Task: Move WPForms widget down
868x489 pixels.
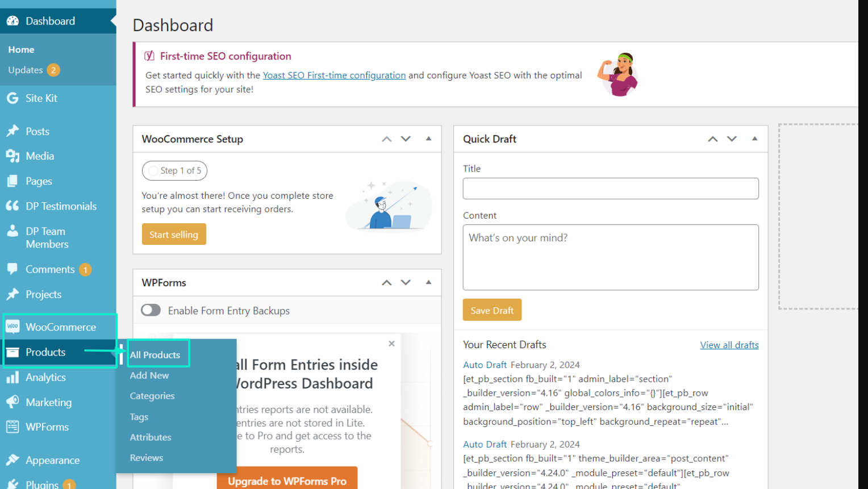Action: coord(406,283)
